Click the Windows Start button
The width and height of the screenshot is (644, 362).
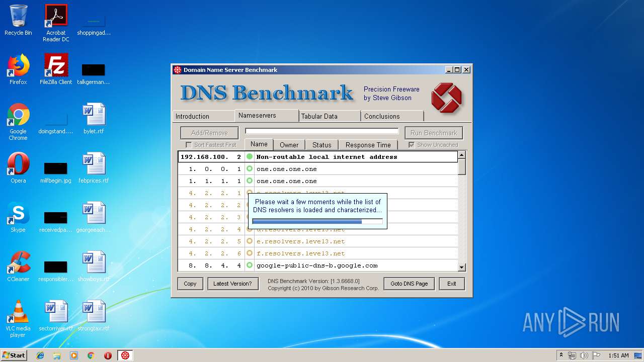(x=14, y=355)
